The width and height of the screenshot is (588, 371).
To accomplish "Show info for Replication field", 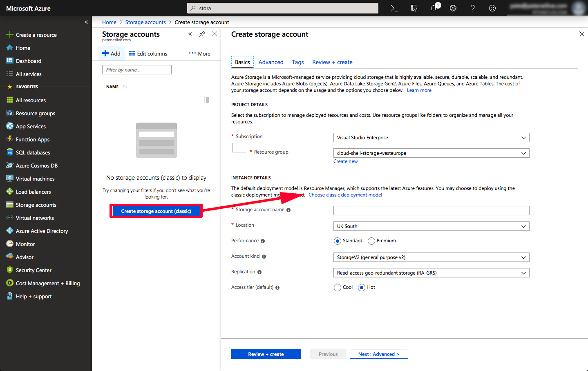I will [259, 272].
